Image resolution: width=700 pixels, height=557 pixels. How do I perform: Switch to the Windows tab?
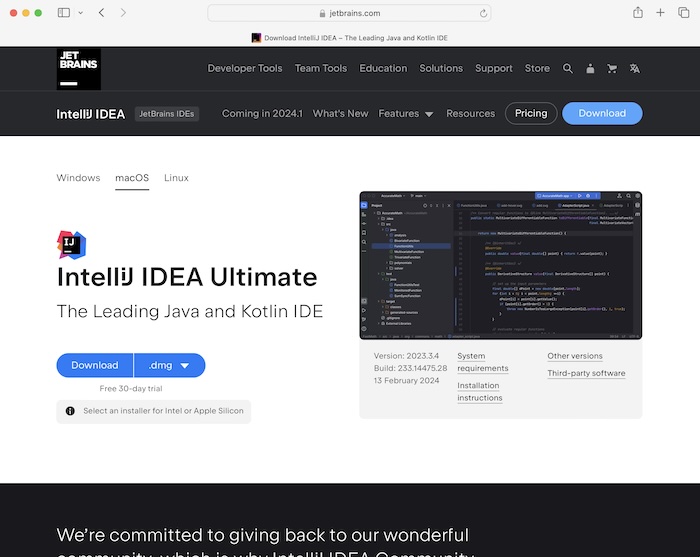(x=78, y=178)
